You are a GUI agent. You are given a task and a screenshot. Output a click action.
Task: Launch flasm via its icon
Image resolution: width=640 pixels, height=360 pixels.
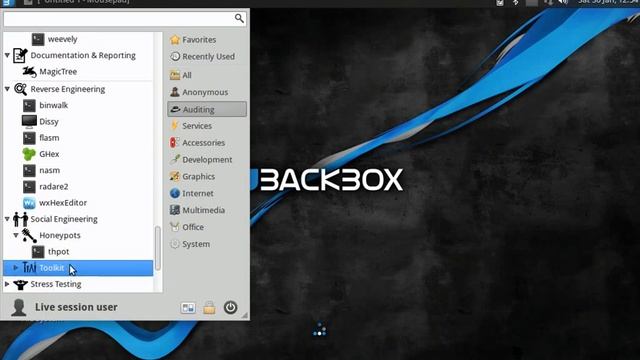(x=29, y=138)
